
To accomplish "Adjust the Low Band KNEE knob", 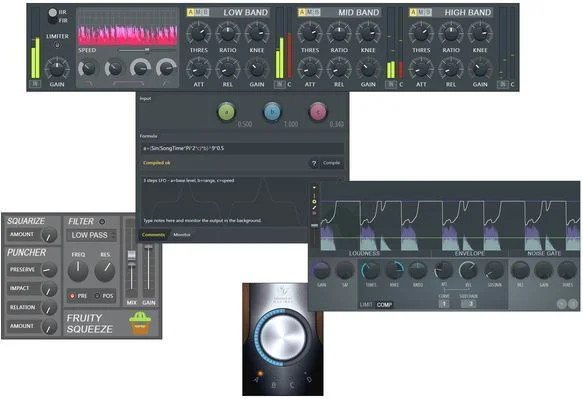I will [257, 33].
